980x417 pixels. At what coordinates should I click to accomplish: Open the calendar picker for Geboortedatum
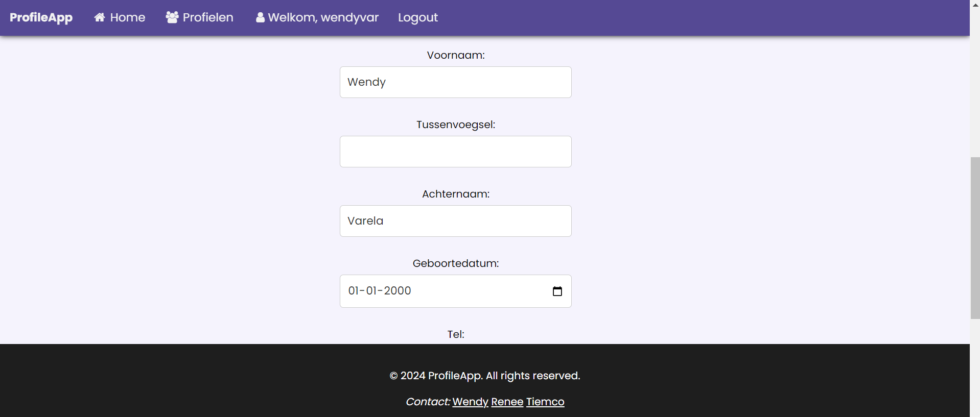557,291
